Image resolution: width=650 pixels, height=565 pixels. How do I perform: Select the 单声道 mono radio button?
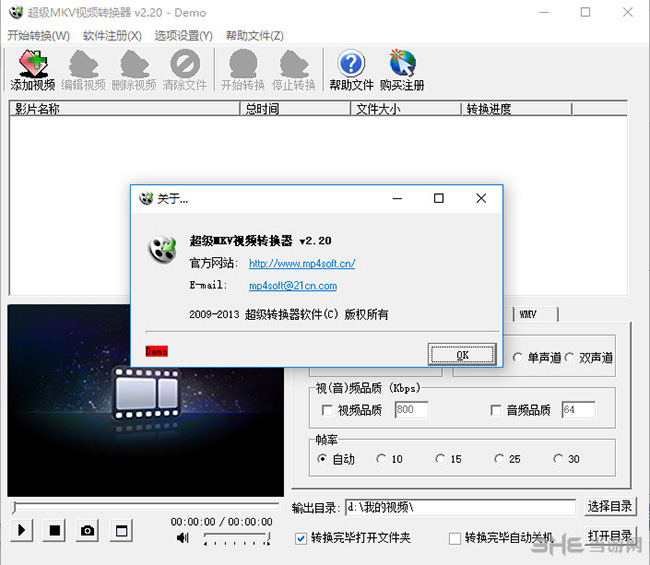(518, 357)
